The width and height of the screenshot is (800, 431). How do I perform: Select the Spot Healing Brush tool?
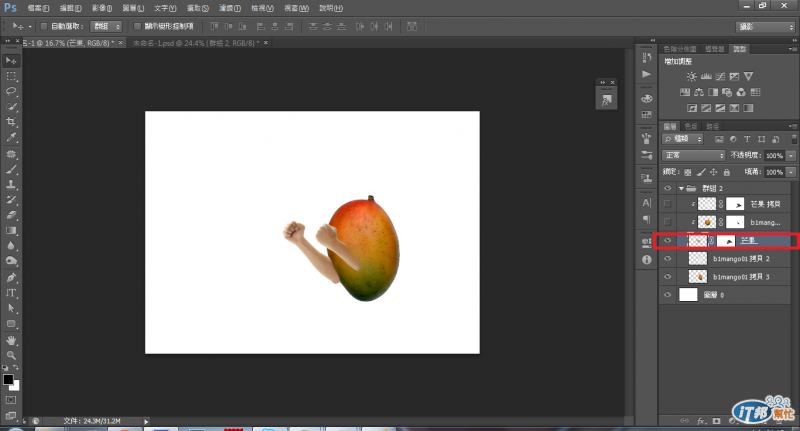tap(11, 154)
